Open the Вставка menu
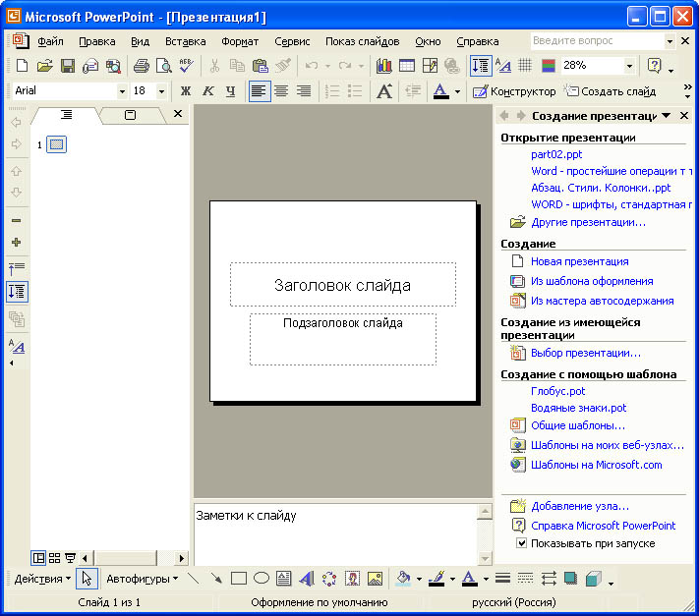 click(185, 41)
